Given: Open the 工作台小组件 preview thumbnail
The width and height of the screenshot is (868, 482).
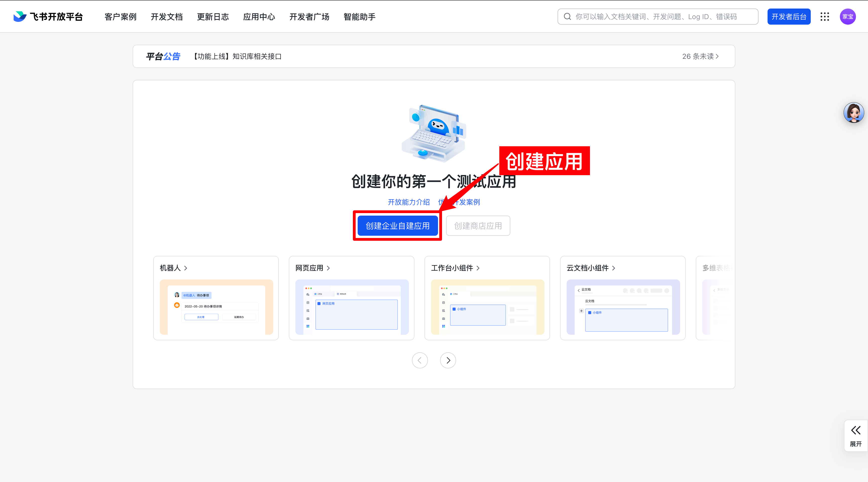Looking at the screenshot, I should pyautogui.click(x=487, y=307).
